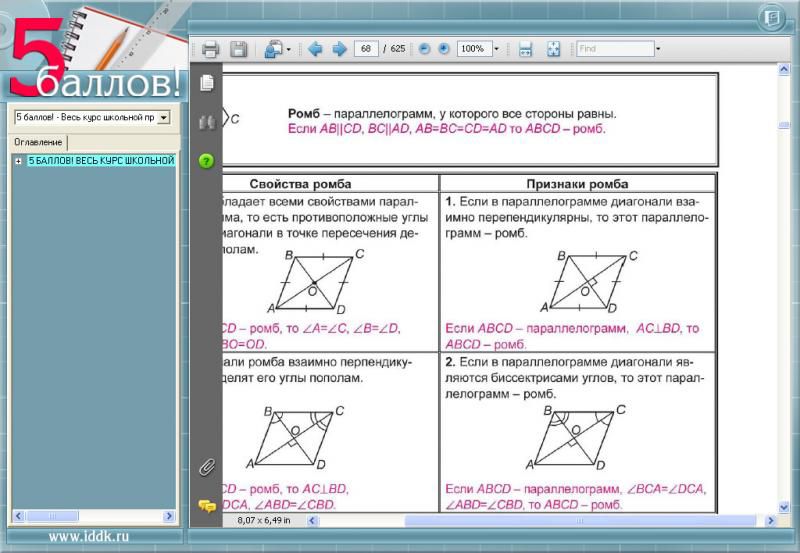
Task: Click the Print icon in the toolbar
Action: pos(210,49)
